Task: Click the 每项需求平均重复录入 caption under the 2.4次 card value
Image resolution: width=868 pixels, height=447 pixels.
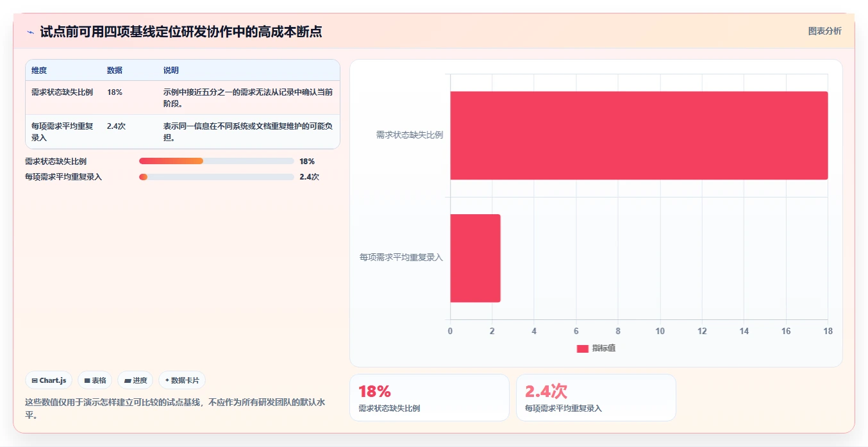Action: pos(563,408)
